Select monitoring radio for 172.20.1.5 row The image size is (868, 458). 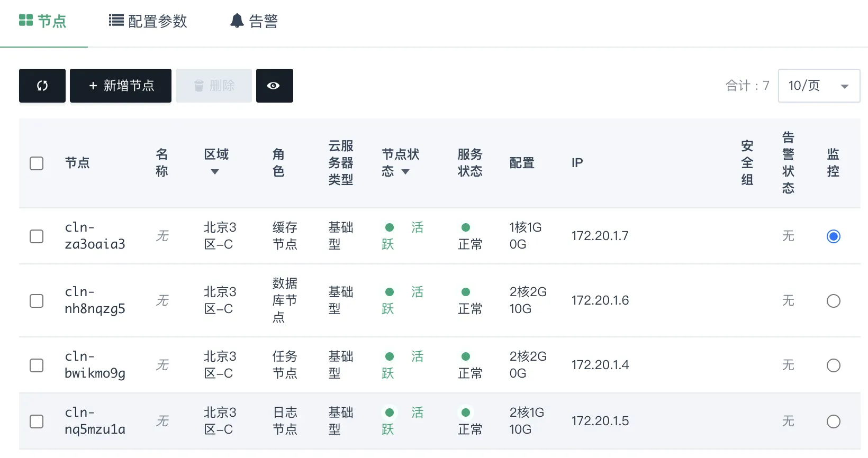click(834, 422)
